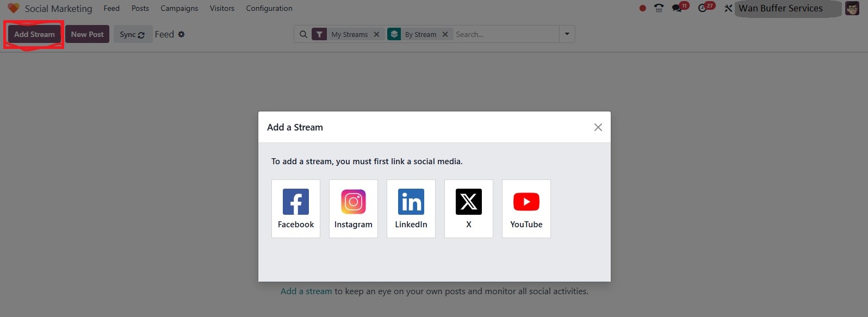Click the filter funnel icon on My Streams

coord(320,34)
